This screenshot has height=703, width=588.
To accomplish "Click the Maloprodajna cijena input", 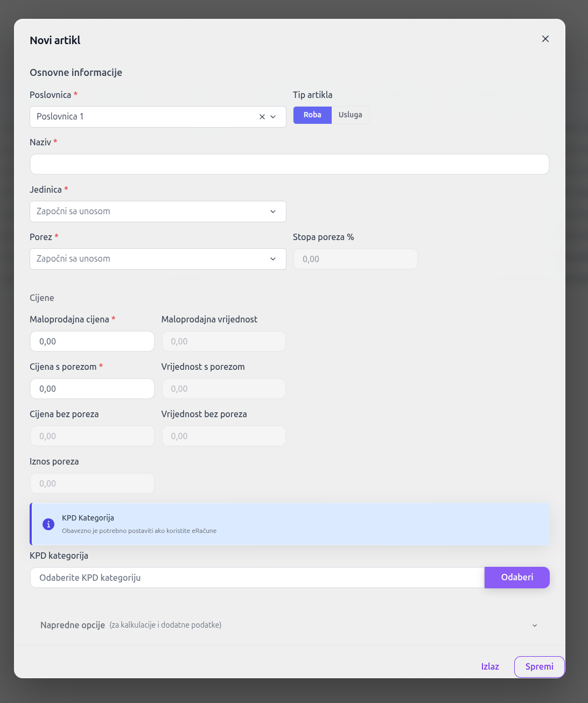I will (x=92, y=341).
